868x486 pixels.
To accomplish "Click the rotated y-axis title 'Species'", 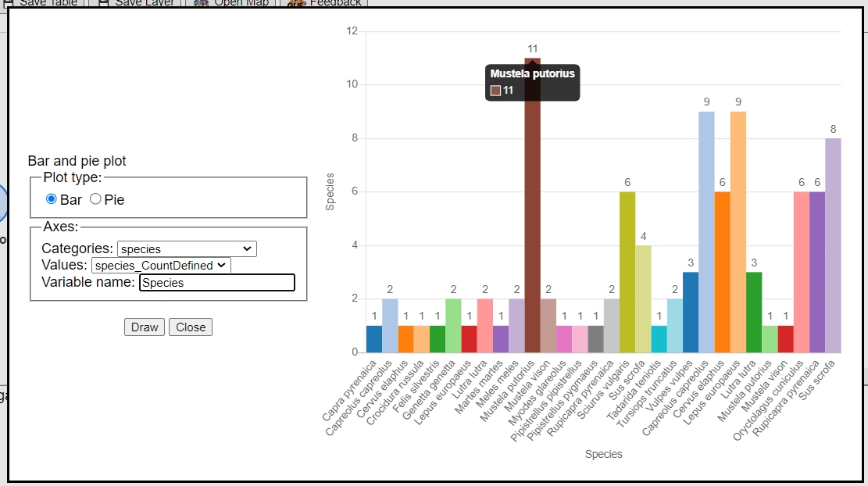I will tap(330, 191).
